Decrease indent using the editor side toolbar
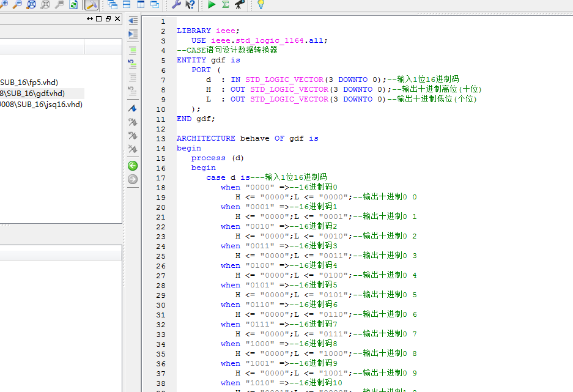This screenshot has height=392, width=573. 133,21
